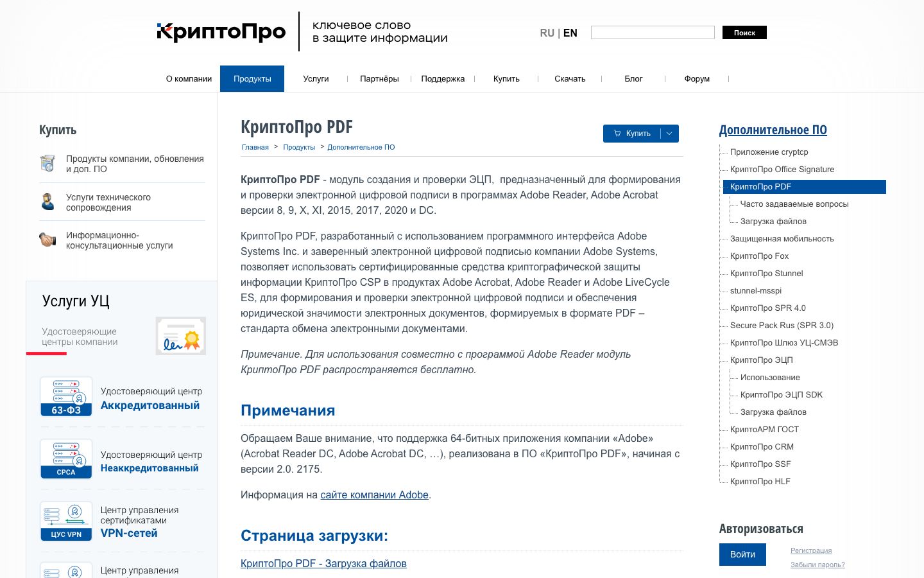Open Использование under КриптоПро ЭЦП
Screen dimensions: 924x578
pos(770,378)
